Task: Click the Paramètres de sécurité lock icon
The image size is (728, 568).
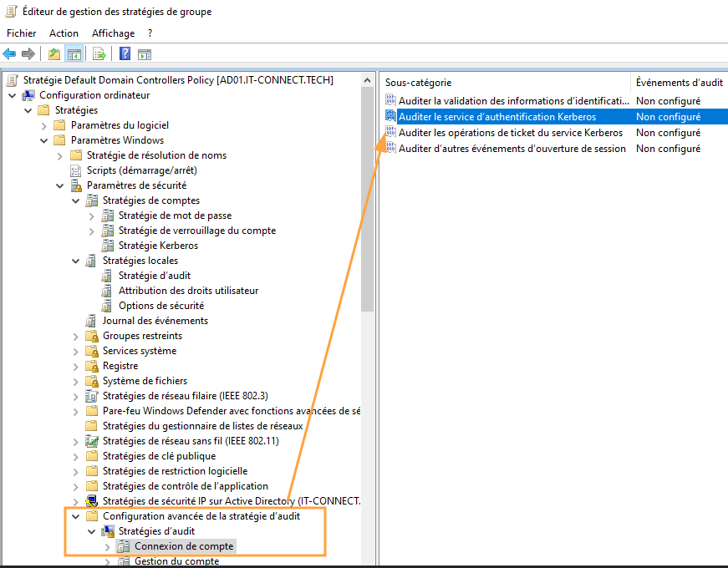Action: pos(76,185)
